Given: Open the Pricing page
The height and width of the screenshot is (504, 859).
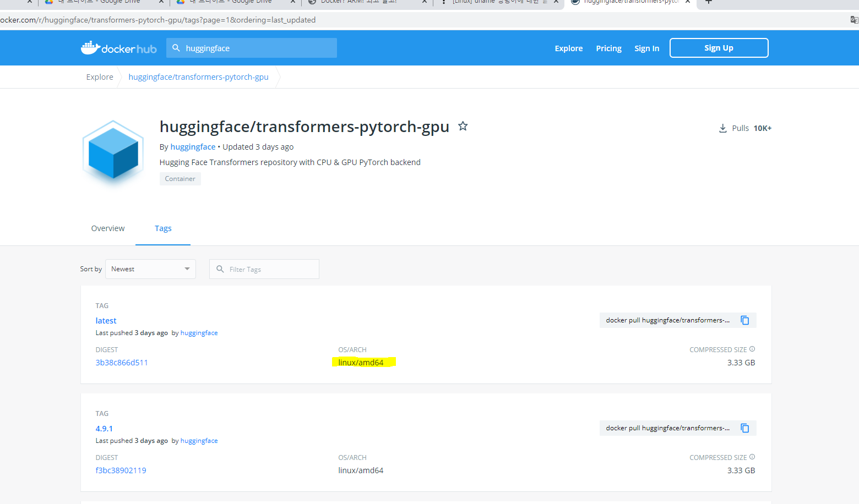Looking at the screenshot, I should tap(608, 48).
